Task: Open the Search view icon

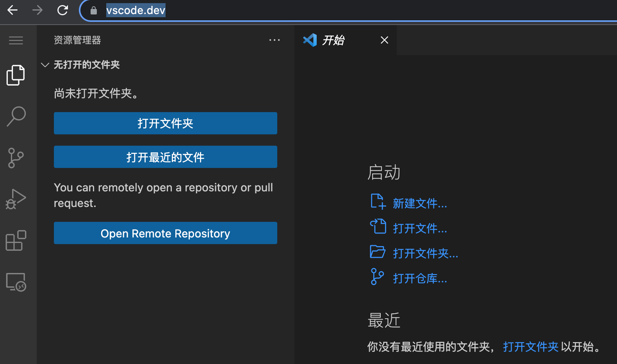Action: click(16, 116)
